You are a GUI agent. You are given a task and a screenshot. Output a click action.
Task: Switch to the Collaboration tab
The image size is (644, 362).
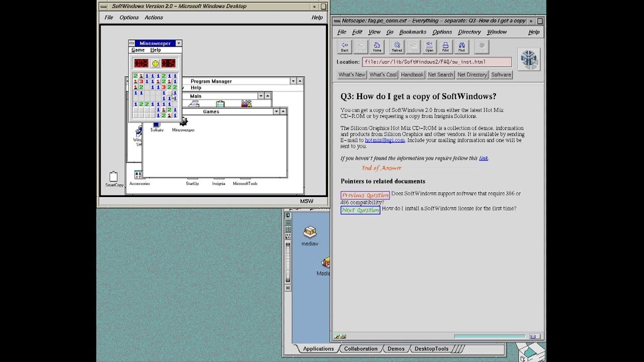361,348
